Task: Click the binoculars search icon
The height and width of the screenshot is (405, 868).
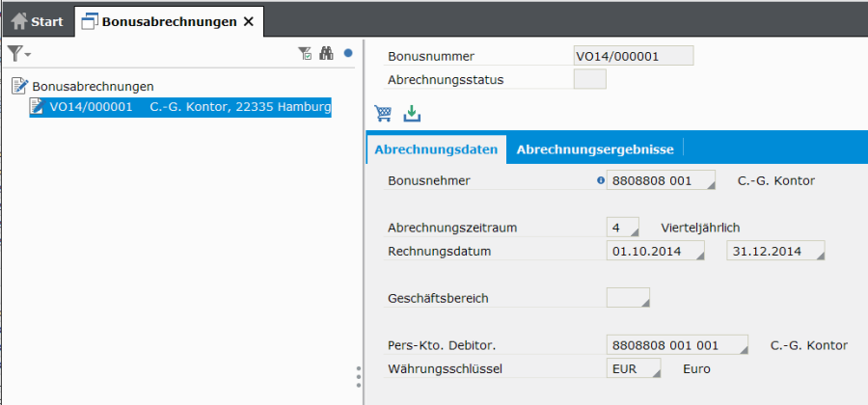Action: (326, 54)
